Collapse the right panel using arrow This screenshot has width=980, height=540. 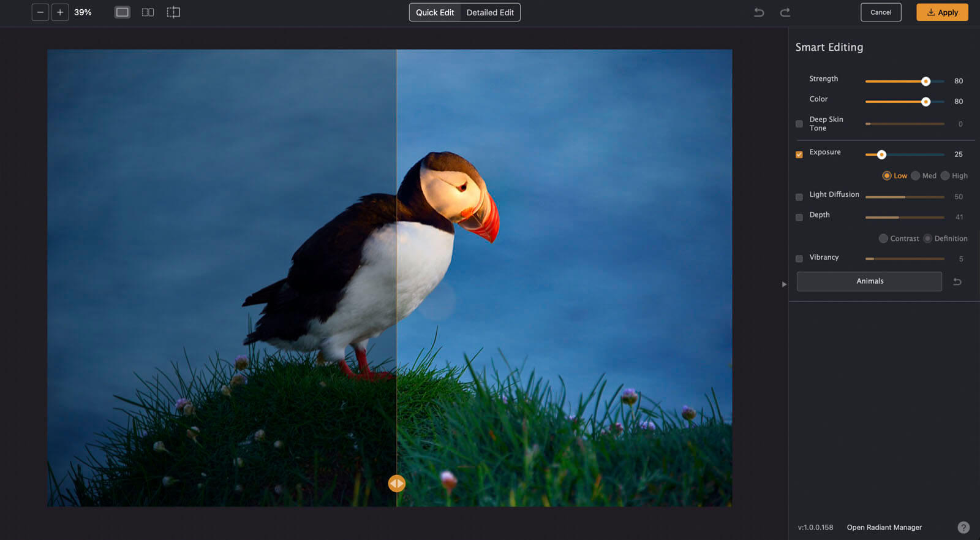pos(784,284)
